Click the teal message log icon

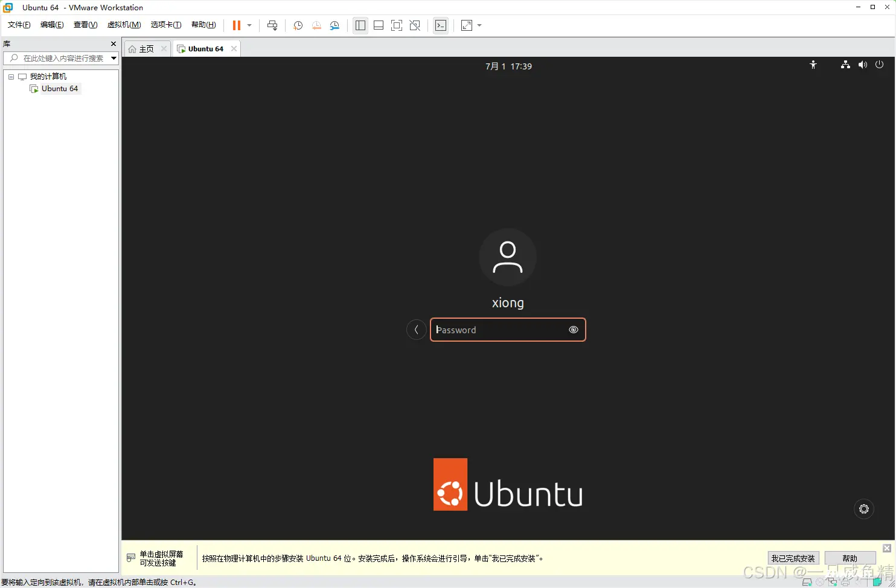[x=877, y=583]
